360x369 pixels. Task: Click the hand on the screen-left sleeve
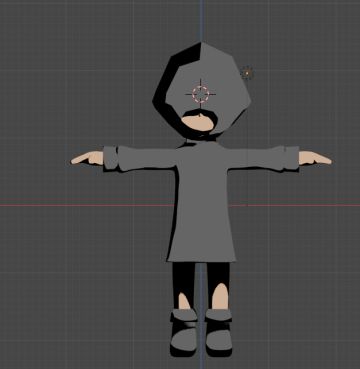pos(87,158)
